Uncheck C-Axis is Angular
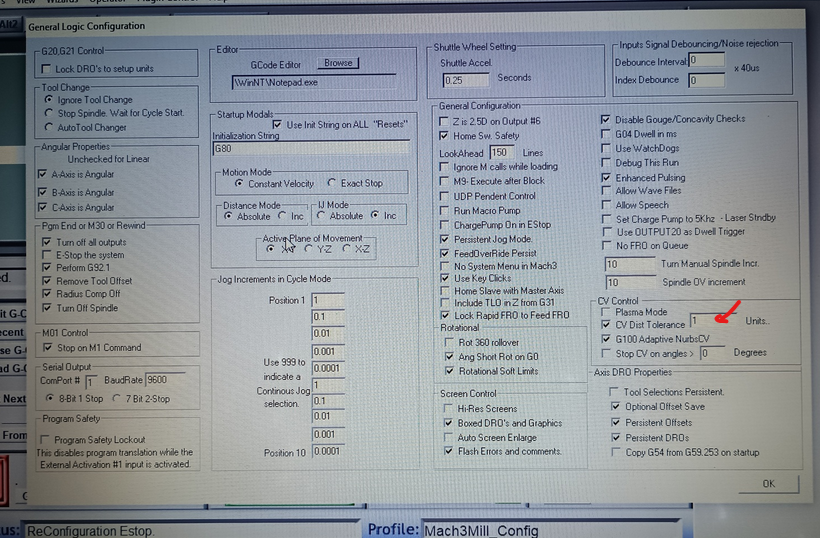This screenshot has width=820, height=538. point(43,207)
